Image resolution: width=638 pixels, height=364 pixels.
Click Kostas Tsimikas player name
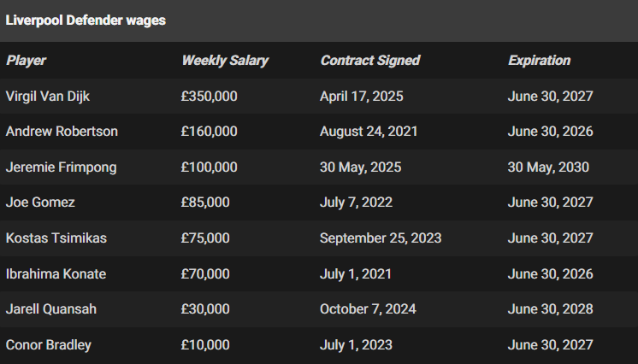point(56,238)
